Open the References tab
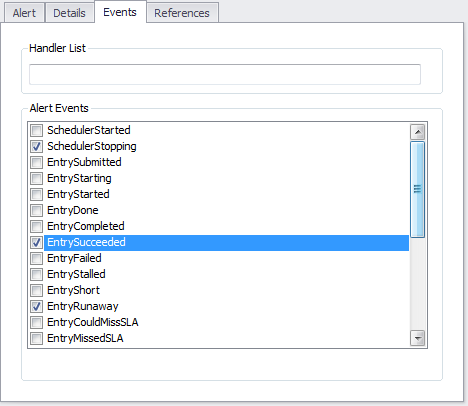The image size is (468, 406). coord(182,13)
